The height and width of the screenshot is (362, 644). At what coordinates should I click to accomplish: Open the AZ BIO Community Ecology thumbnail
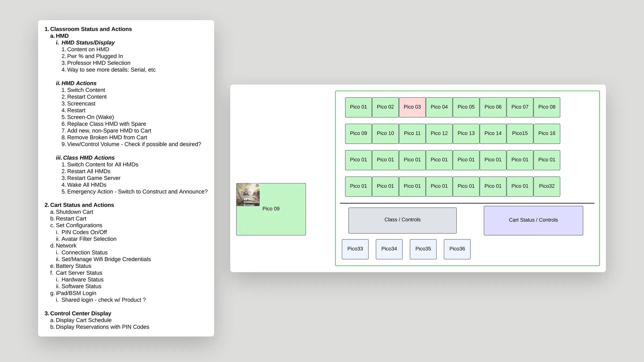pyautogui.click(x=248, y=195)
